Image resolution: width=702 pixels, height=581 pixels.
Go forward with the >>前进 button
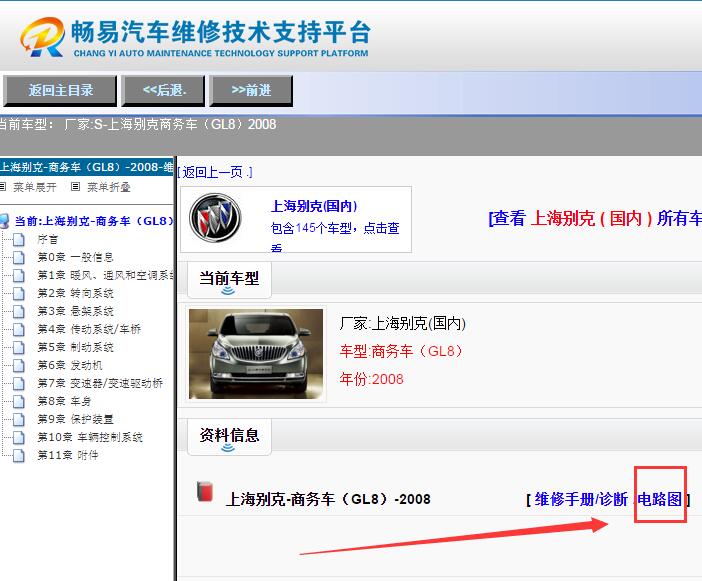[251, 90]
